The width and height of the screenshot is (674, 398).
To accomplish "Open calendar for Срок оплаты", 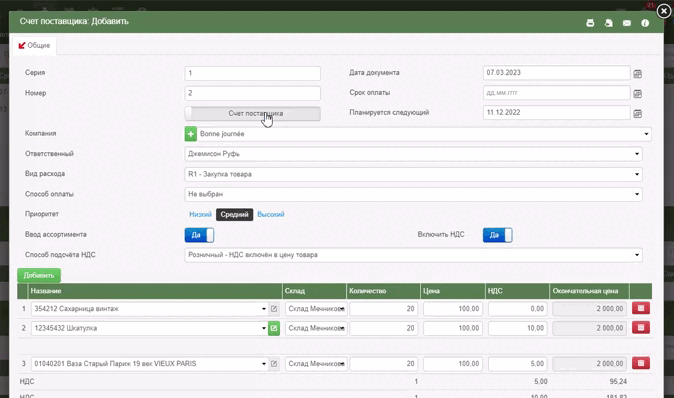I will pyautogui.click(x=637, y=94).
